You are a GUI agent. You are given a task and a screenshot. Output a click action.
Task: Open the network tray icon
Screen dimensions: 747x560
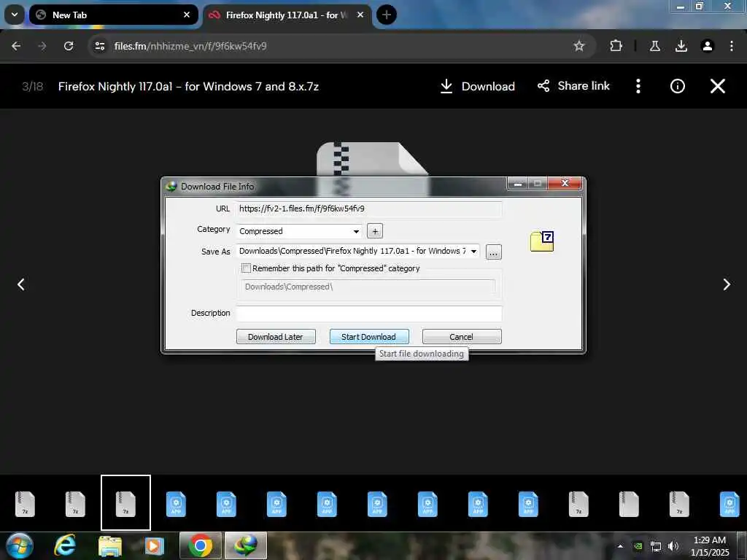click(x=656, y=546)
